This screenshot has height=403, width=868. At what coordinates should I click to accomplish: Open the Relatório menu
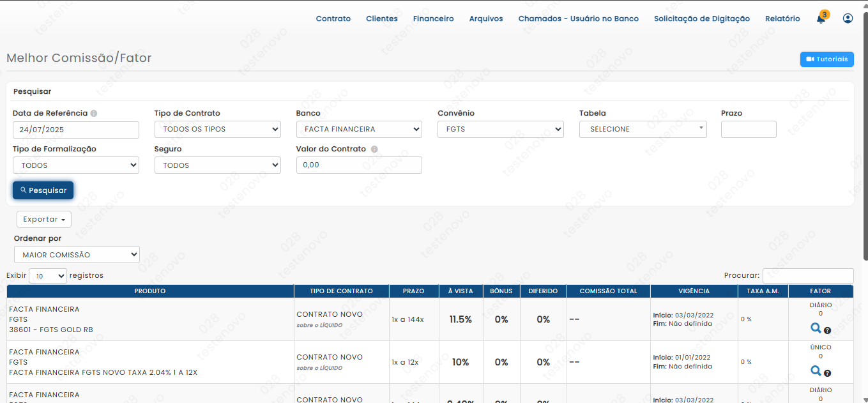click(782, 19)
